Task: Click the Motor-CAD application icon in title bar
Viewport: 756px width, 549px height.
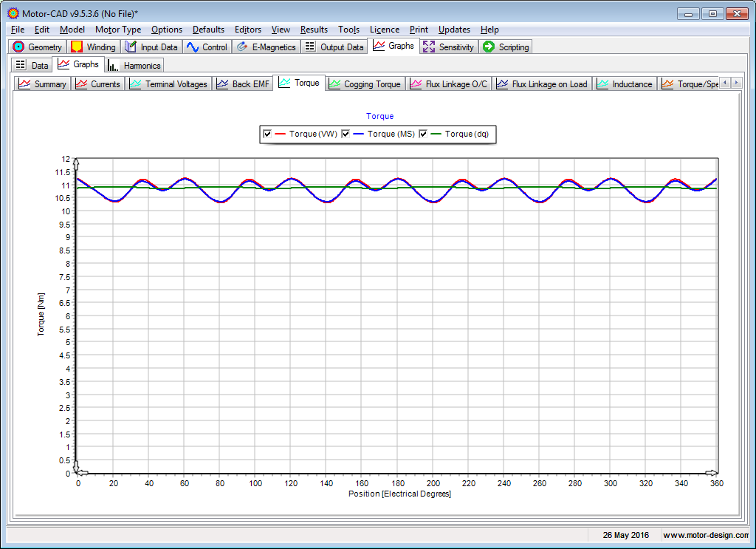Action: [x=13, y=13]
